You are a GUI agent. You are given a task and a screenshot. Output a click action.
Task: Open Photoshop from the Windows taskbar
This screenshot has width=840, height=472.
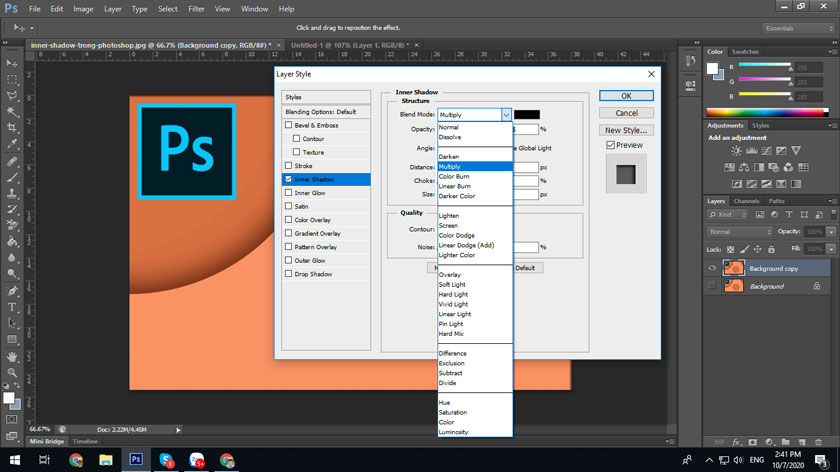[136, 460]
